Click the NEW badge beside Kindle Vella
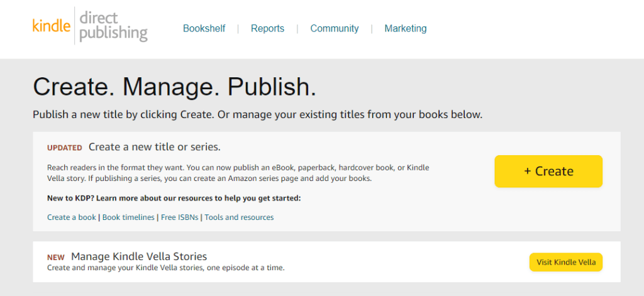 56,257
